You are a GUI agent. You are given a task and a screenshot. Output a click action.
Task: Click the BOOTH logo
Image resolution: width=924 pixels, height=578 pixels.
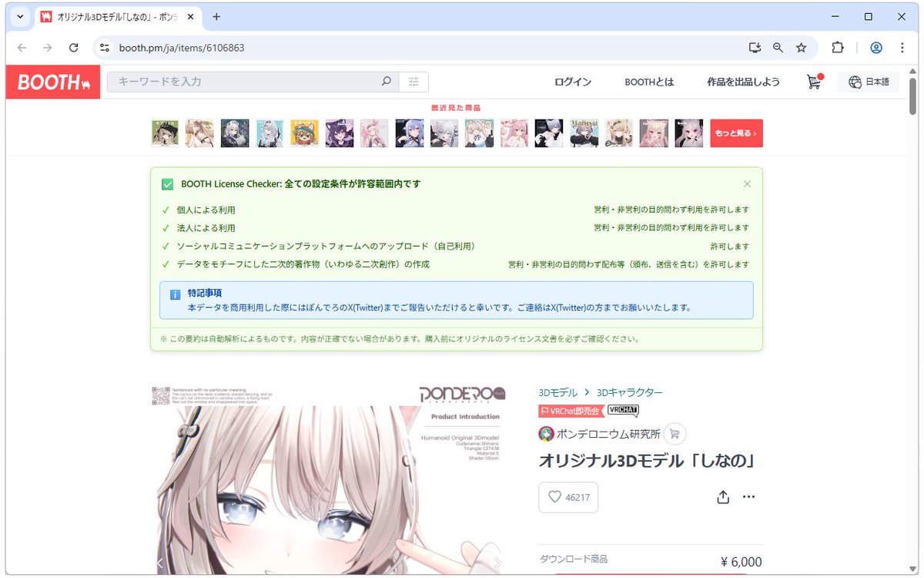coord(53,82)
